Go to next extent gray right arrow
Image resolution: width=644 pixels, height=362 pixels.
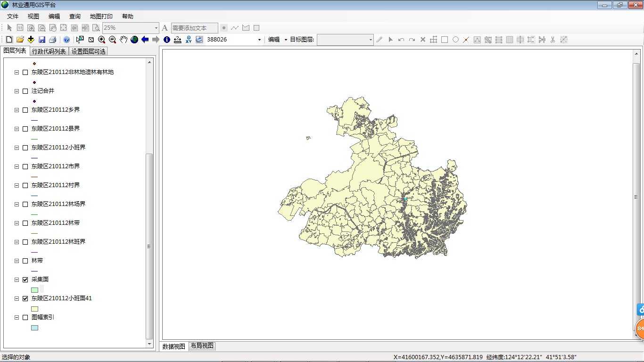tap(156, 40)
